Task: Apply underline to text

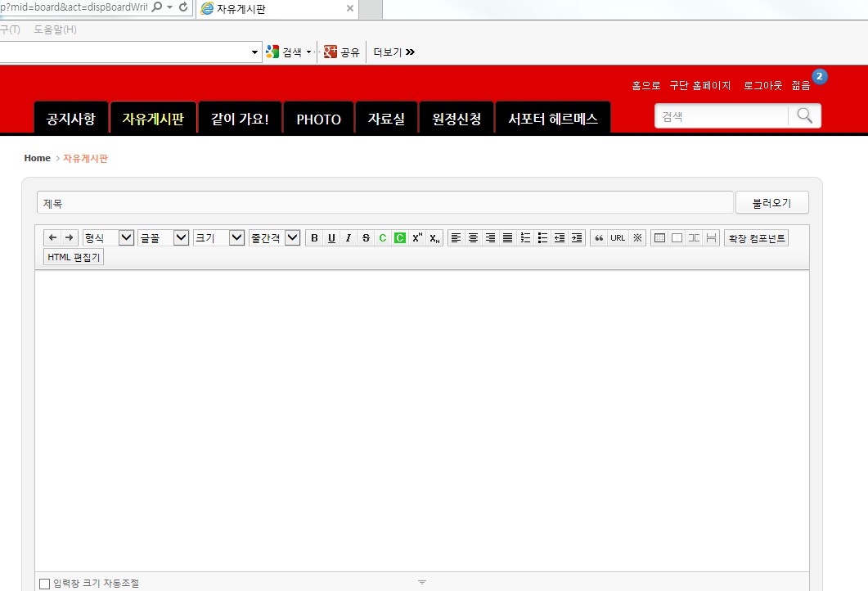Action: [x=331, y=237]
